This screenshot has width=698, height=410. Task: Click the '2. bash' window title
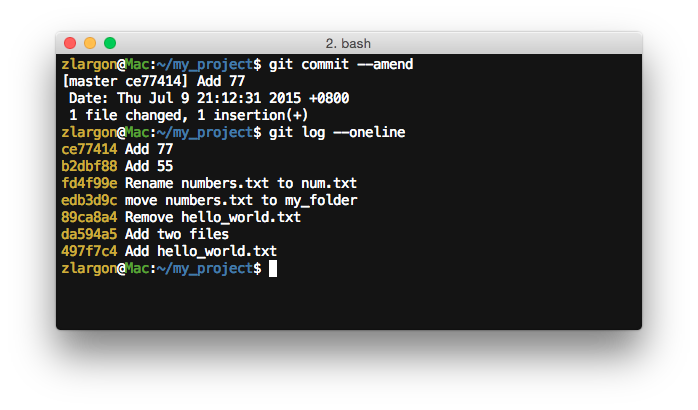(348, 44)
